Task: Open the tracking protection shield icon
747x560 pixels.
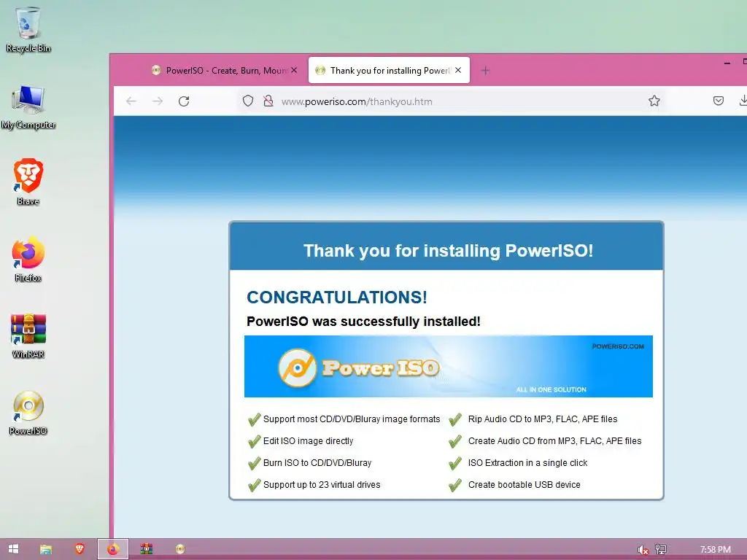Action: (248, 101)
